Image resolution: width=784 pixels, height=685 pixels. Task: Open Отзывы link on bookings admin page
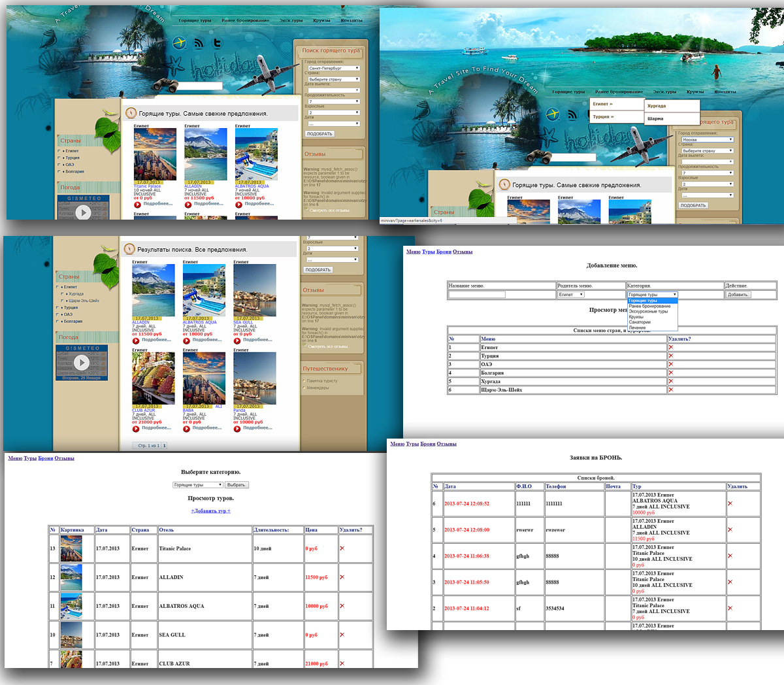click(x=447, y=444)
